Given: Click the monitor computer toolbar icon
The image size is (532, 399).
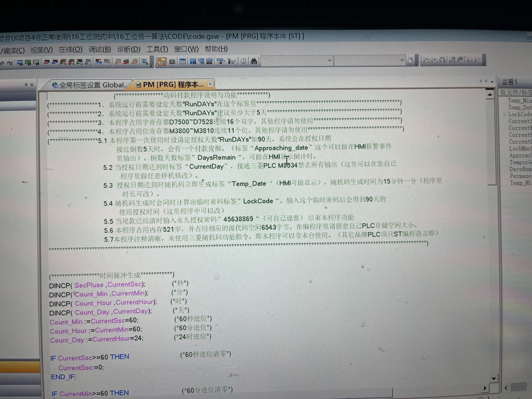Looking at the screenshot, I should click(x=145, y=62).
